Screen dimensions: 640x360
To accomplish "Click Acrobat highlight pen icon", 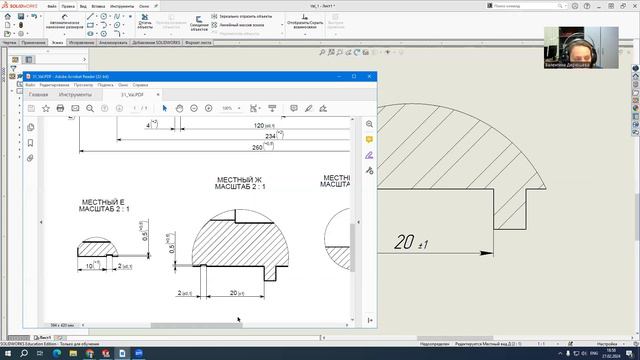I will [x=309, y=108].
